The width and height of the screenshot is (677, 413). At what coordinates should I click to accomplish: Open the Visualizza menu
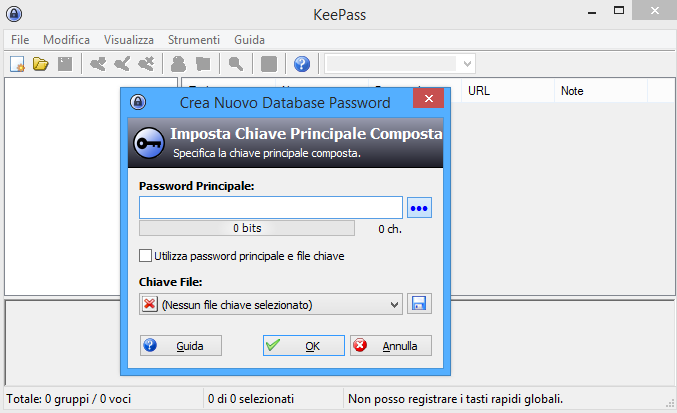129,40
